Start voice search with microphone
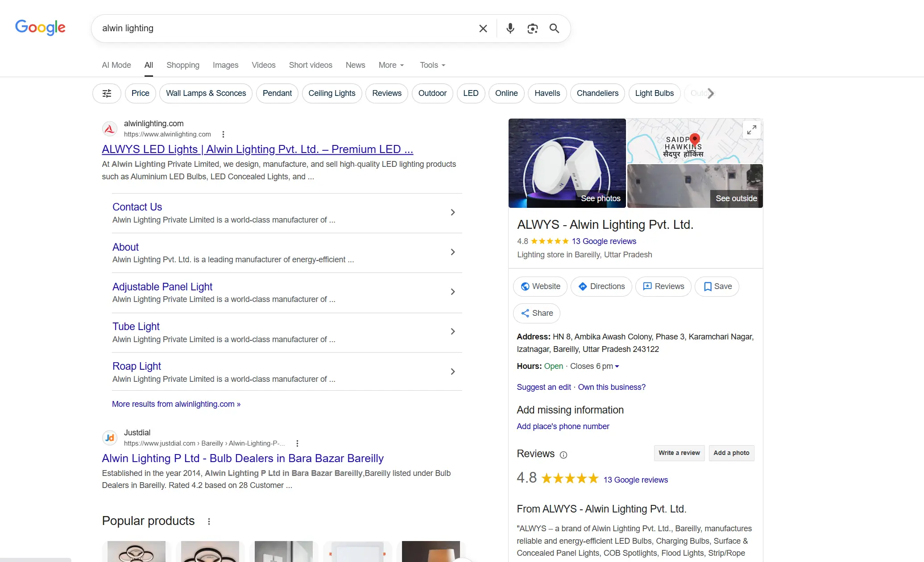924x562 pixels. [510, 29]
